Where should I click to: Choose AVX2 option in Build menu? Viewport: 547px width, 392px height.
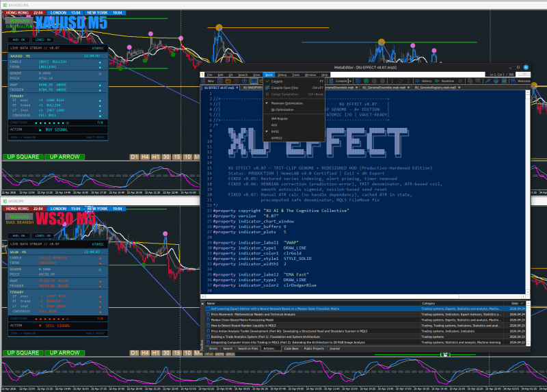pos(295,131)
